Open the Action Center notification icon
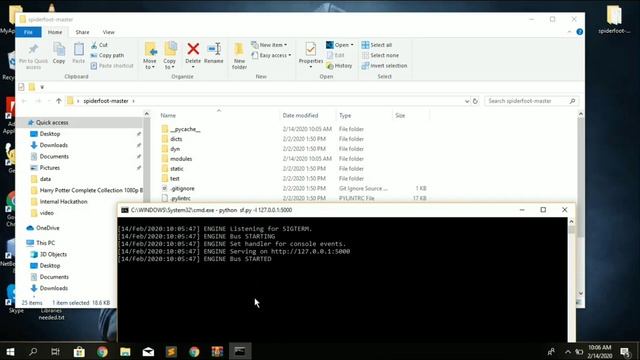Image resolution: width=640 pixels, height=360 pixels. (625, 351)
